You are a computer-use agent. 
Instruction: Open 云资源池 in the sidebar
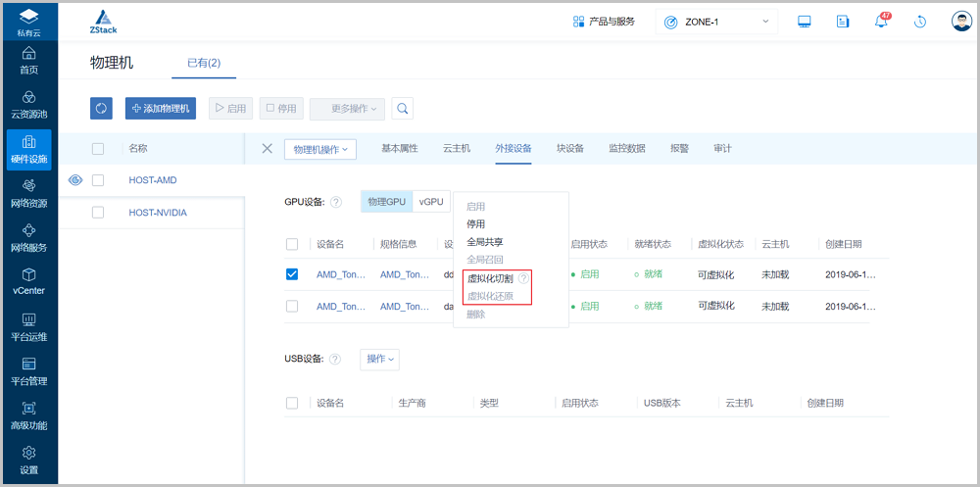29,104
